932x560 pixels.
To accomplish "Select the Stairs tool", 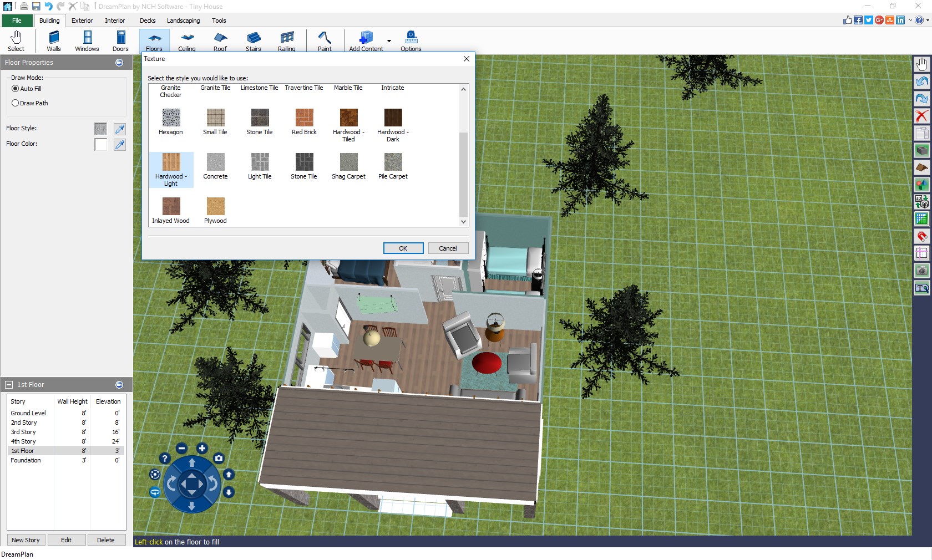I will (x=254, y=40).
